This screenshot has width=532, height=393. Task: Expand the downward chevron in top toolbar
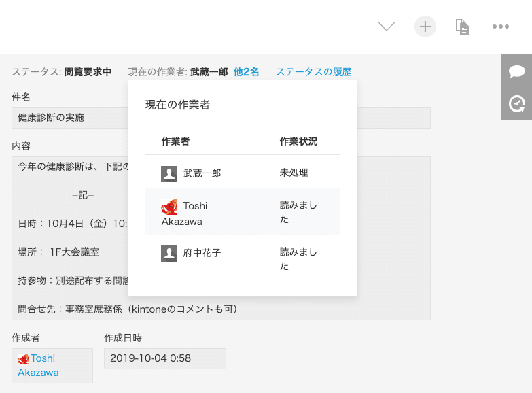(387, 26)
